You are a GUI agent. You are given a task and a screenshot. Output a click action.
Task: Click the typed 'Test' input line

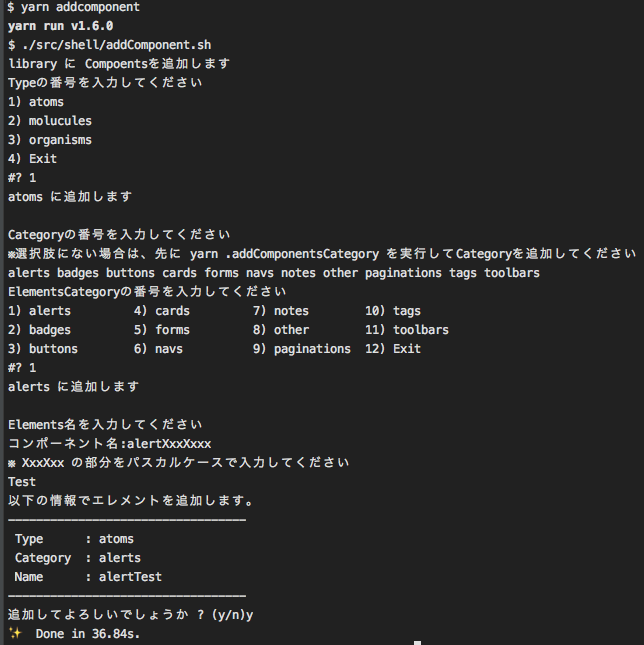[22, 482]
